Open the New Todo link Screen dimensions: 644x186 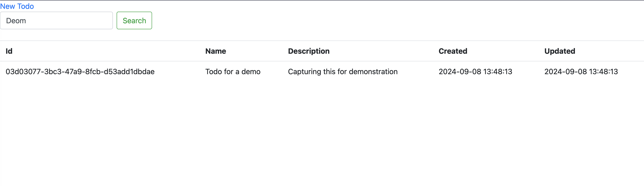tap(17, 6)
